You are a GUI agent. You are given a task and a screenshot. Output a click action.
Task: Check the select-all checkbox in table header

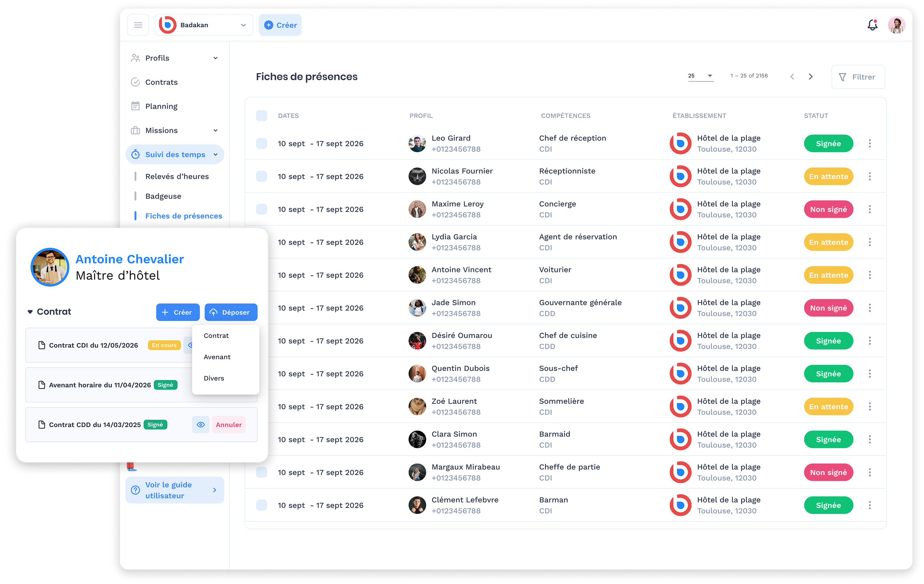pos(261,116)
